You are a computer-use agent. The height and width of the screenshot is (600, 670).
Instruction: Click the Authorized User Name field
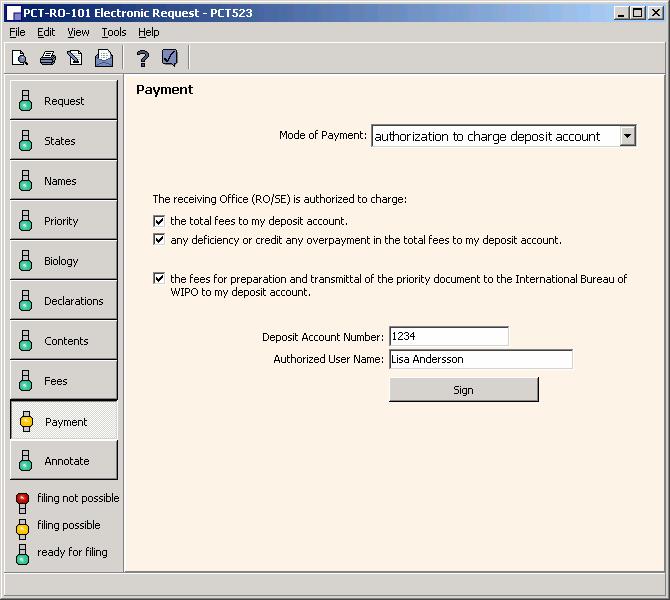click(481, 359)
